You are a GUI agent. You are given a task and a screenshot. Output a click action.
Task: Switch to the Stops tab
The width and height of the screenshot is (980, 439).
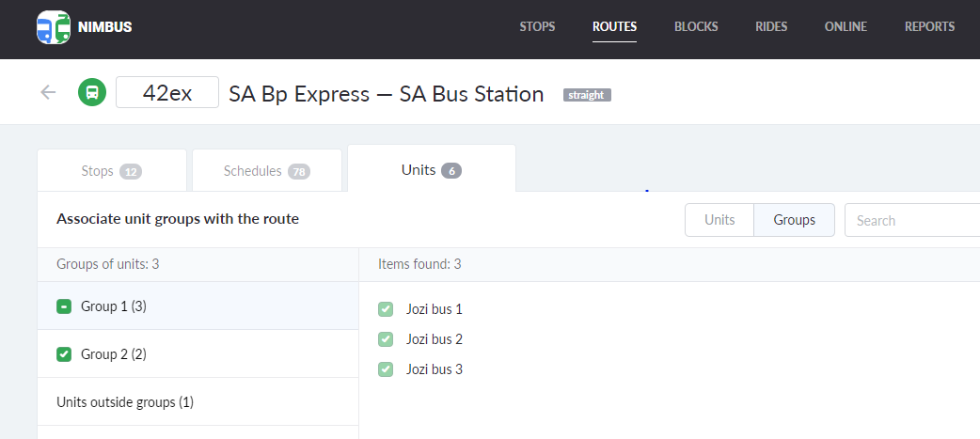[x=111, y=171]
